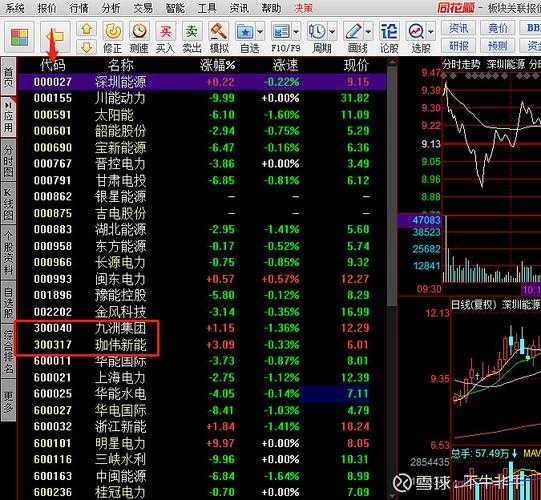Click the yellow up arrow icon
The image size is (541, 500).
pyautogui.click(x=86, y=29)
